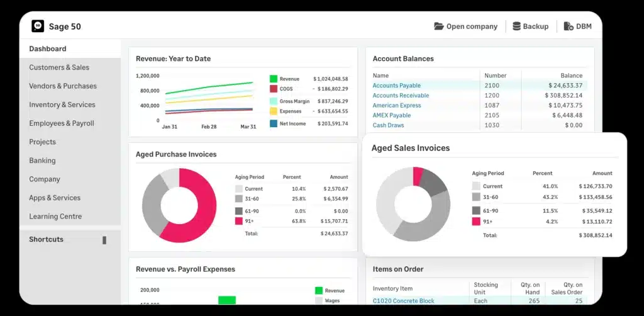Go to Vendors & Purchases
644x316 pixels.
click(x=63, y=86)
